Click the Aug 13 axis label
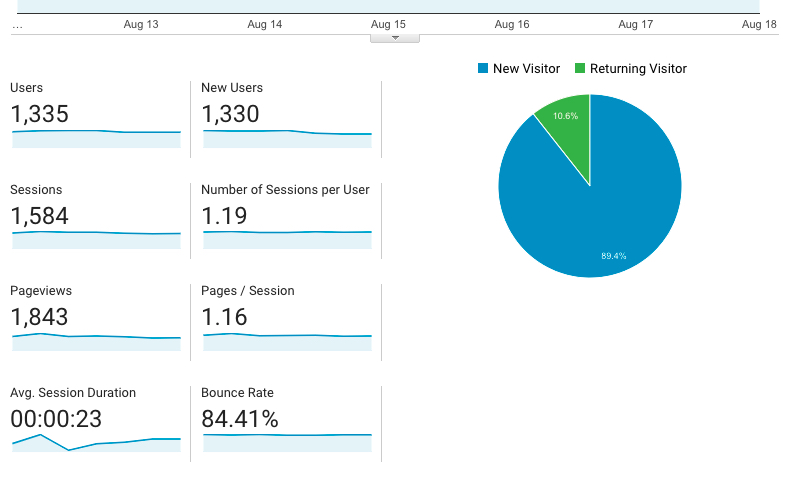The width and height of the screenshot is (794, 495). pyautogui.click(x=141, y=24)
